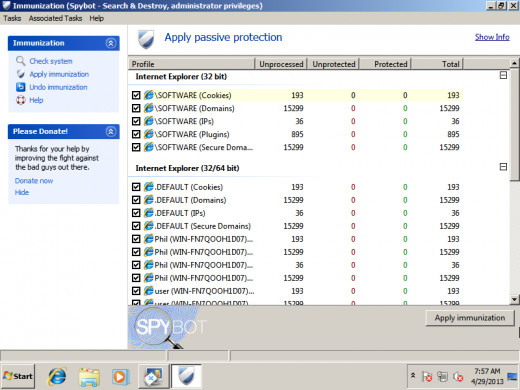Screen dimensions: 520x390
Task: Click the Check system link
Action: (x=51, y=61)
